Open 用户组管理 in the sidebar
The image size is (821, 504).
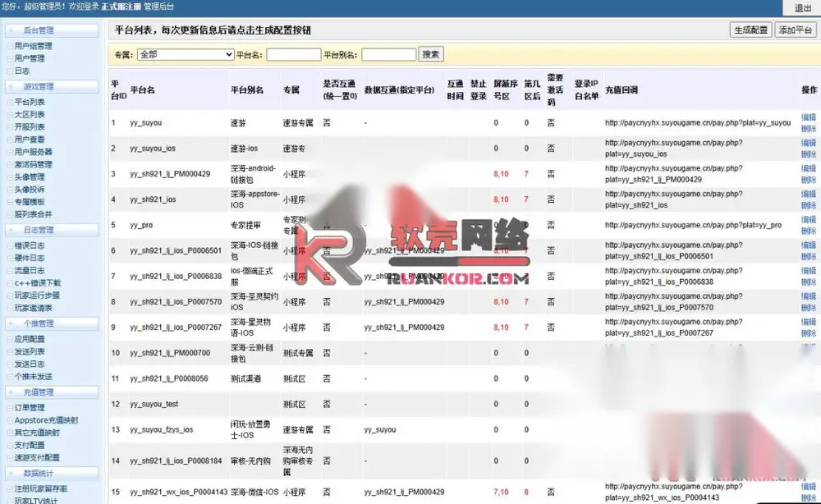[x=33, y=46]
